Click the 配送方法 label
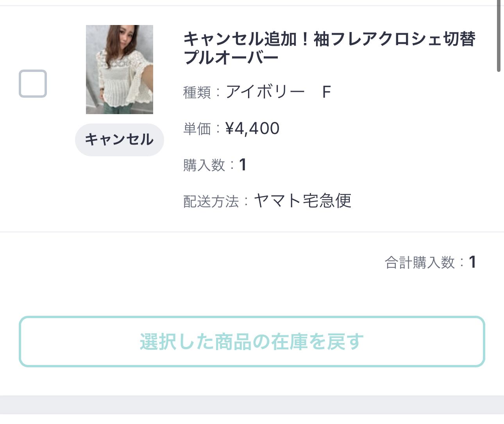This screenshot has height=424, width=504. [211, 202]
